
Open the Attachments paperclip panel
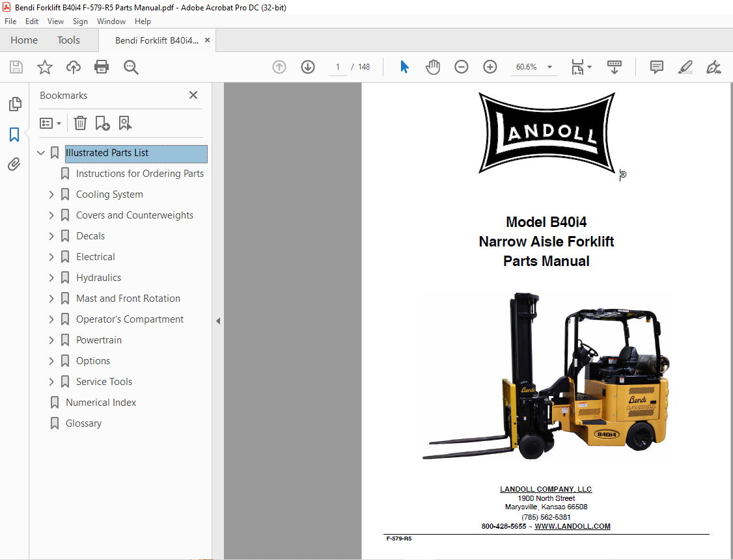(14, 165)
